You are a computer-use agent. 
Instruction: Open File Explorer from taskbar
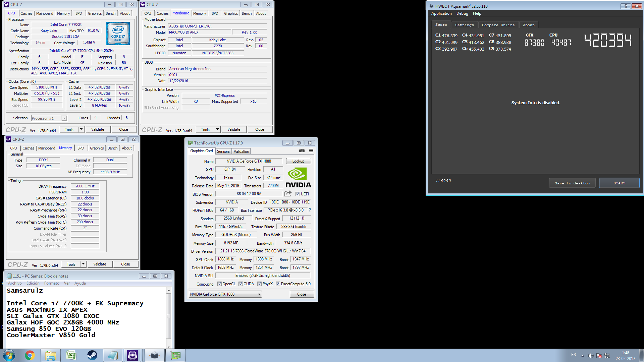[51, 355]
